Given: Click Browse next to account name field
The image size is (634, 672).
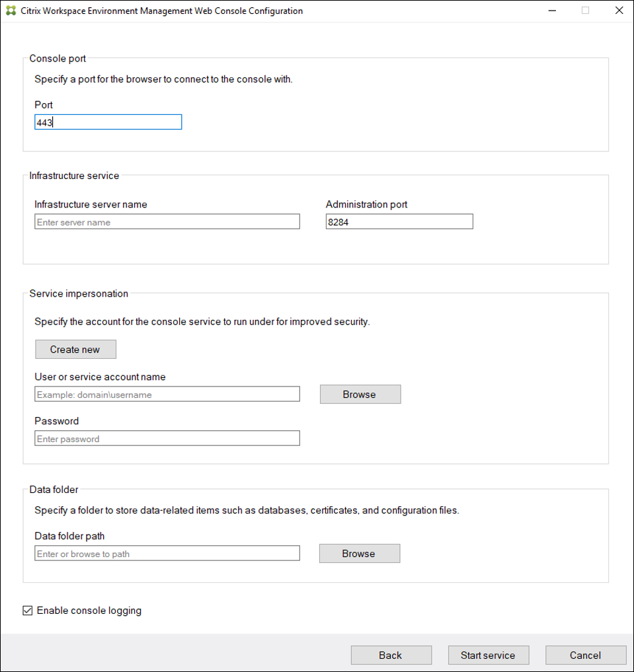Looking at the screenshot, I should [360, 394].
